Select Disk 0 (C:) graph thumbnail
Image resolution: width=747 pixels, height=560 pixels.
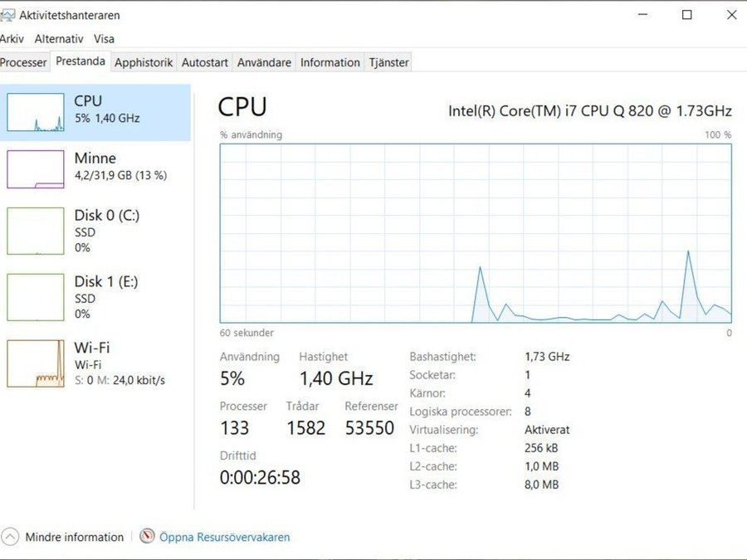36,231
